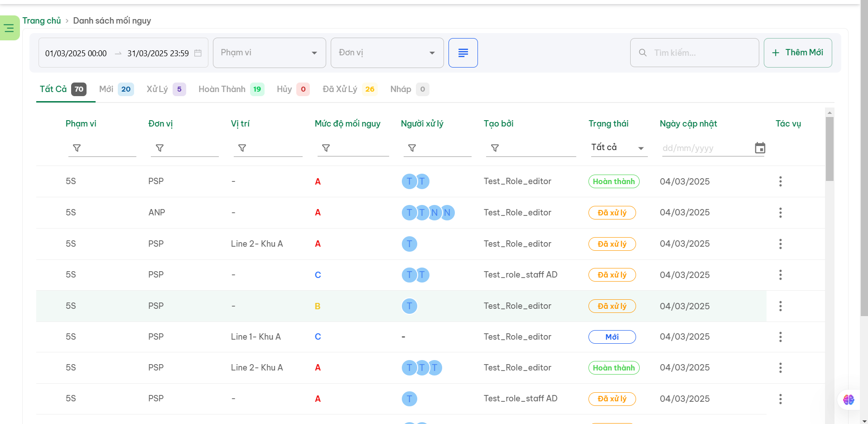Click the start date 01/03/2025 00:00
868x424 pixels.
pyautogui.click(x=76, y=54)
